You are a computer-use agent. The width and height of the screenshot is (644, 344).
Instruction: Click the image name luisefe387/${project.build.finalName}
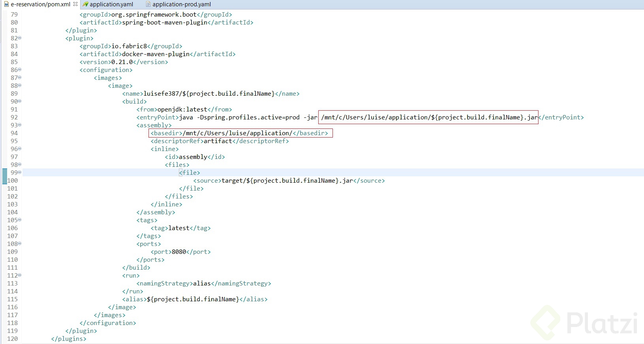(209, 94)
